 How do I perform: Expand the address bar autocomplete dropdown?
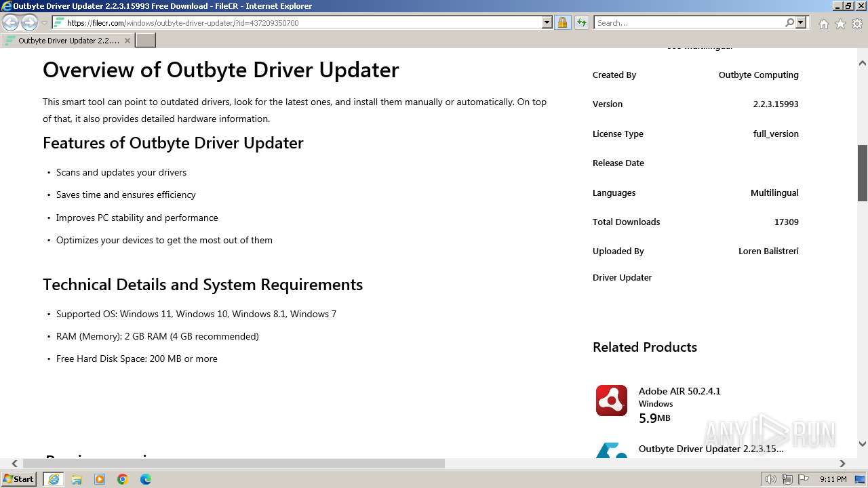point(547,22)
